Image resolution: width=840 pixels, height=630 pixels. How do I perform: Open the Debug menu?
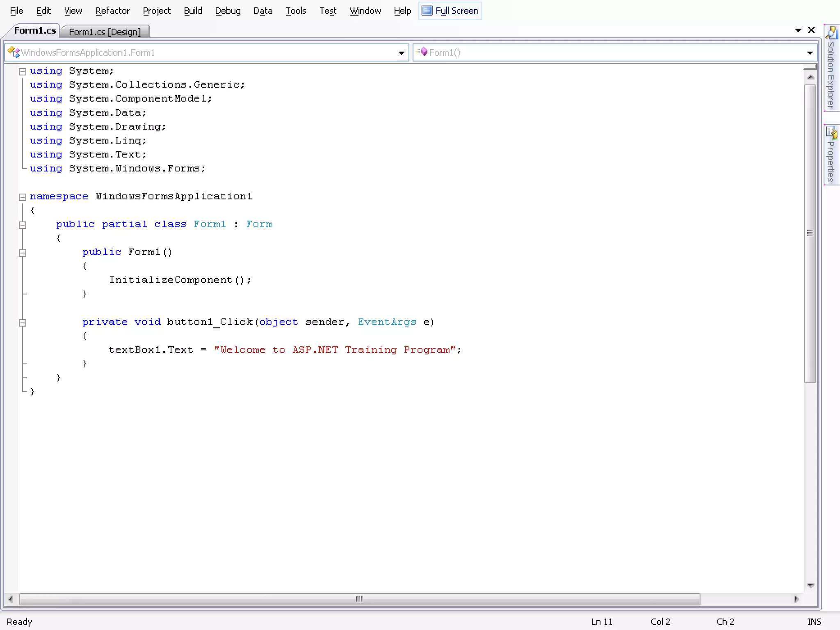pos(228,11)
